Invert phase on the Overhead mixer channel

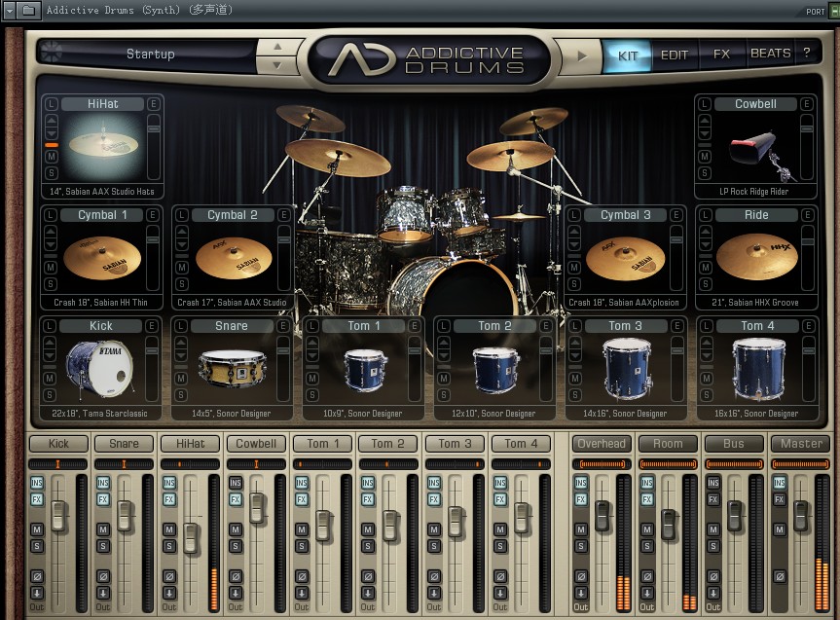coord(581,576)
